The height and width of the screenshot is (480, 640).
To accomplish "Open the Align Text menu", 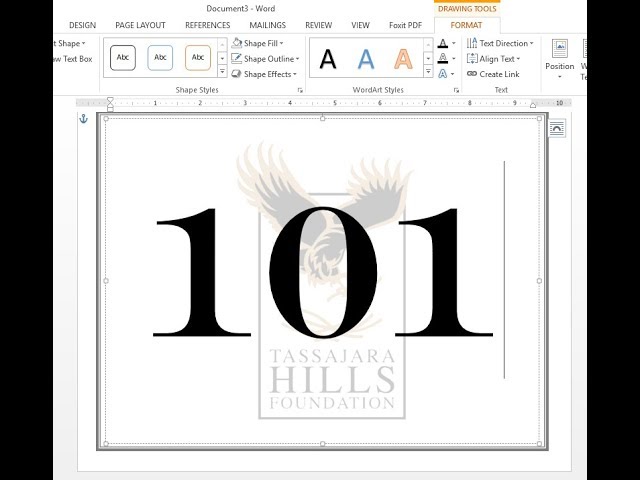I will 494,59.
